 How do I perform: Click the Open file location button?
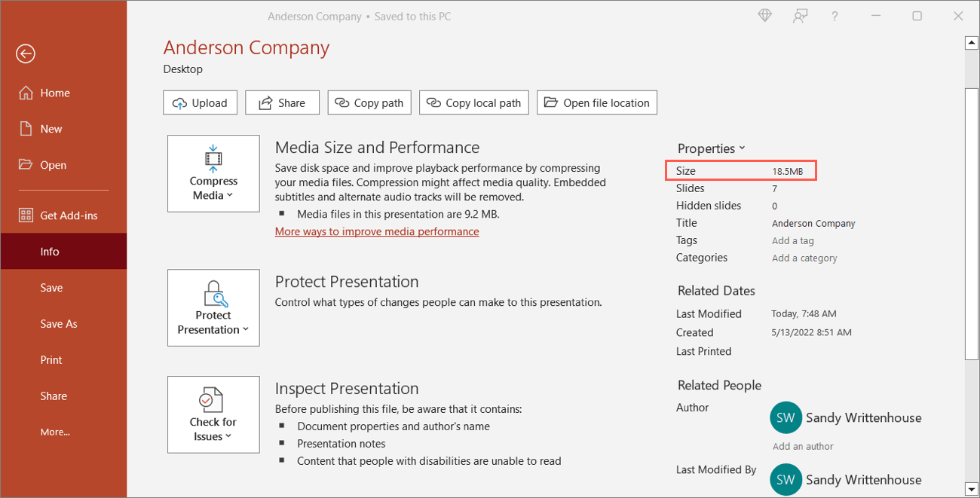pyautogui.click(x=597, y=102)
